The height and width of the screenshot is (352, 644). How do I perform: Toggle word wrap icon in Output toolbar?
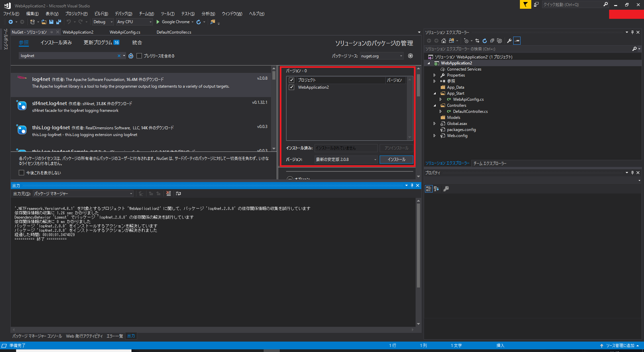click(x=178, y=193)
